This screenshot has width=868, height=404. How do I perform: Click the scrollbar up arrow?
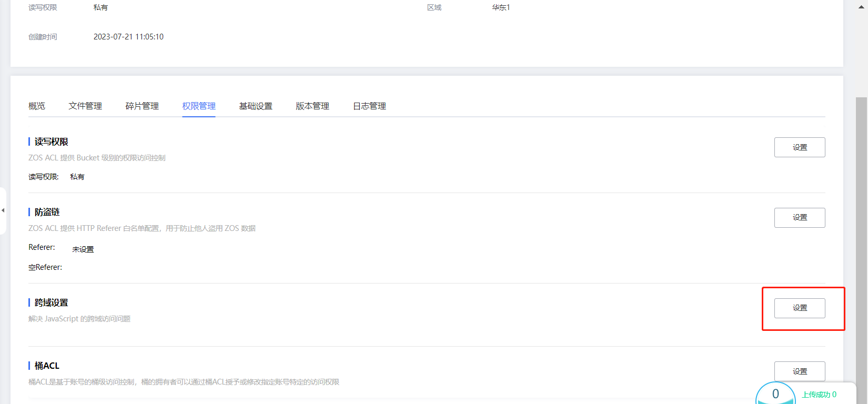pyautogui.click(x=862, y=7)
